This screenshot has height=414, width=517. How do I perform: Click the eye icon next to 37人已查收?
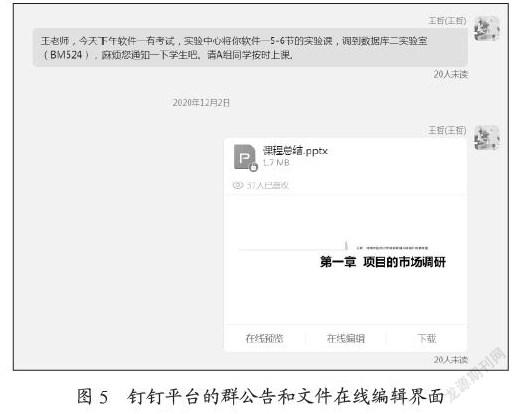(x=238, y=185)
